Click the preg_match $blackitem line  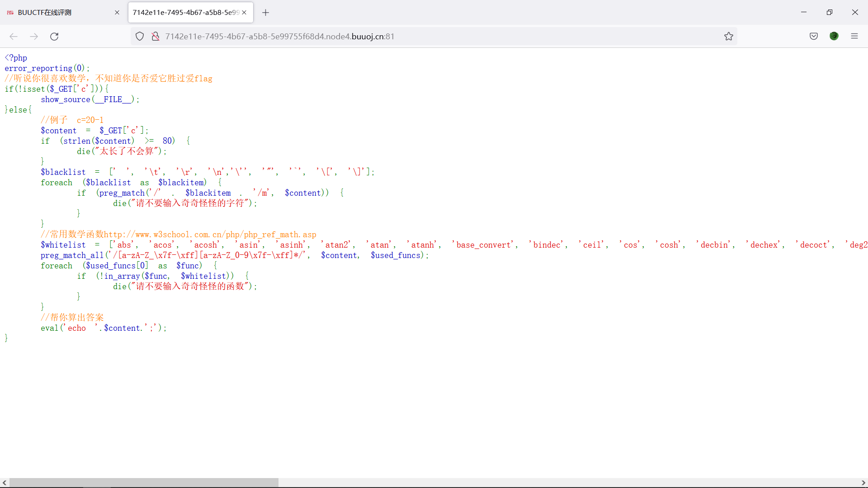210,193
